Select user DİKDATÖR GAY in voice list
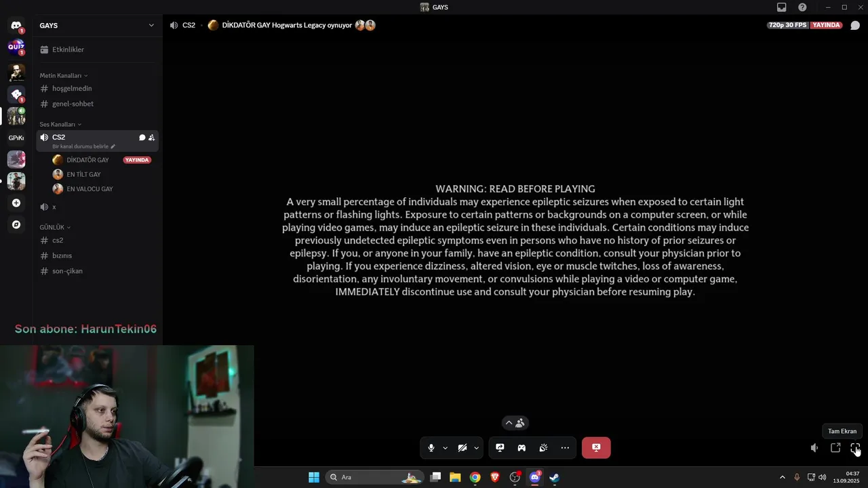Viewport: 868px width, 488px height. pos(87,160)
